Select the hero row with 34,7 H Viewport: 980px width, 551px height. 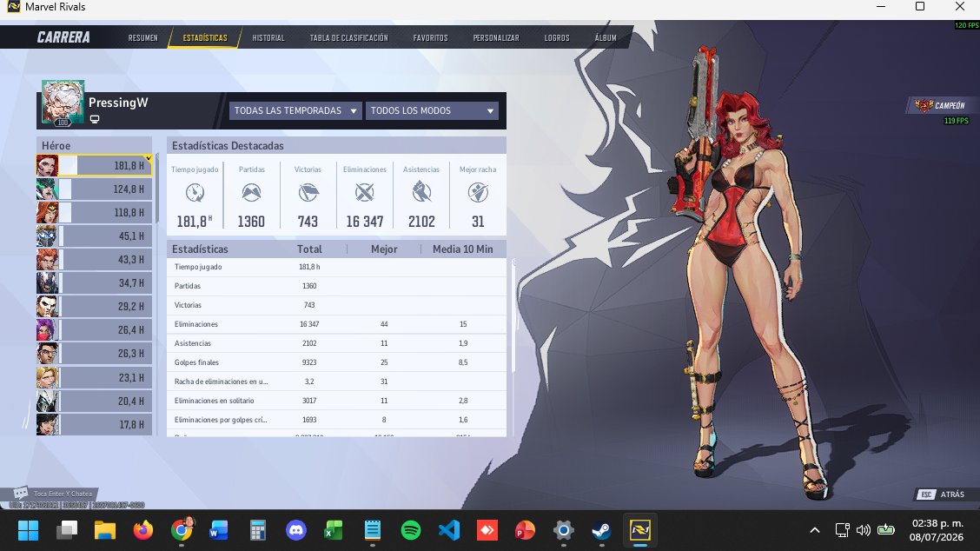[x=95, y=283]
